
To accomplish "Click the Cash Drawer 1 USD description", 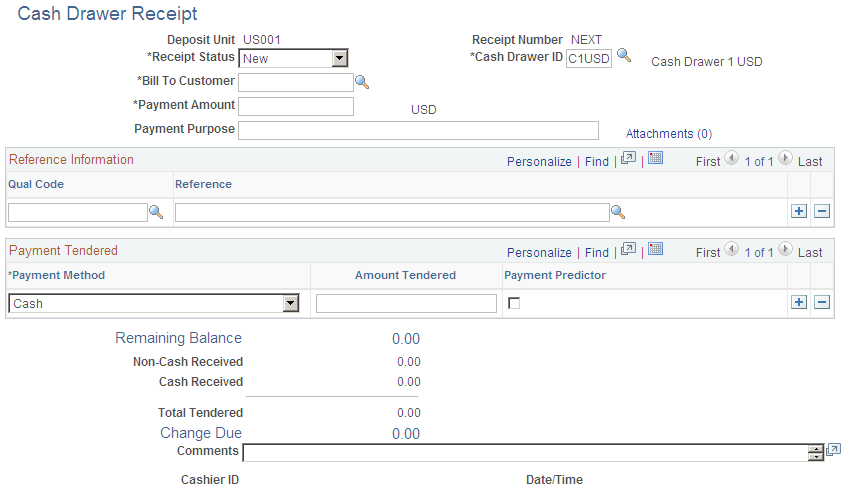I will (x=707, y=62).
